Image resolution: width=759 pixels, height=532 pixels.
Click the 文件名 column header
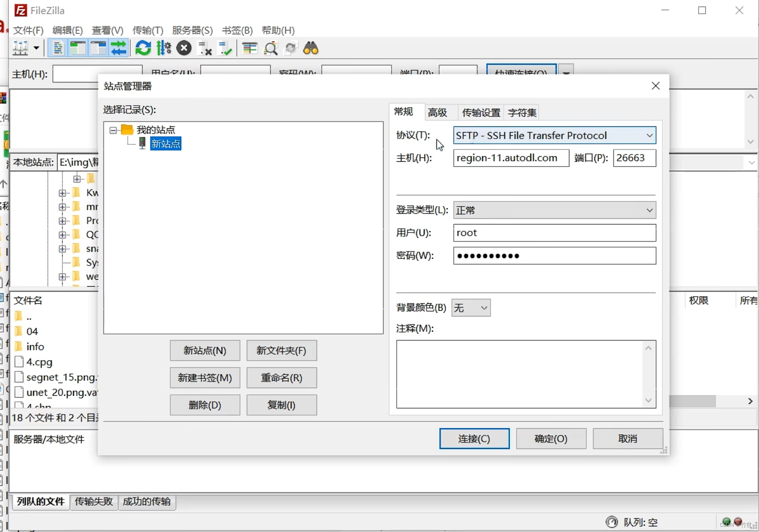pos(28,300)
